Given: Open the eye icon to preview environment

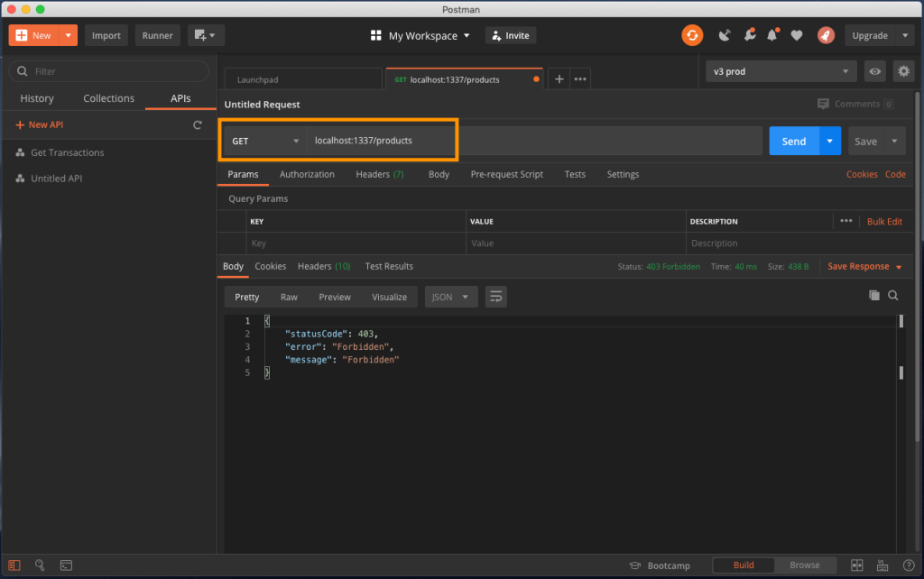Looking at the screenshot, I should (874, 70).
